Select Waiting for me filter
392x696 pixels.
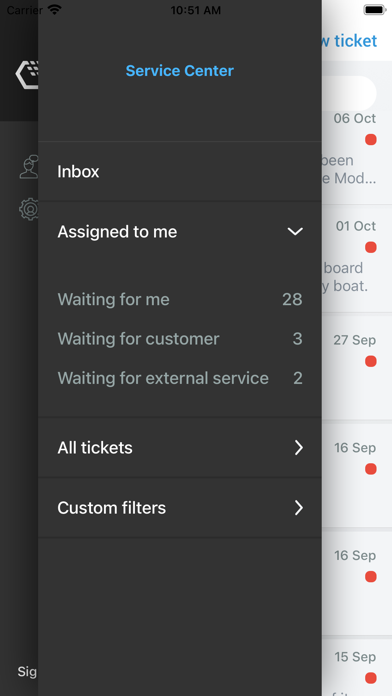point(180,300)
